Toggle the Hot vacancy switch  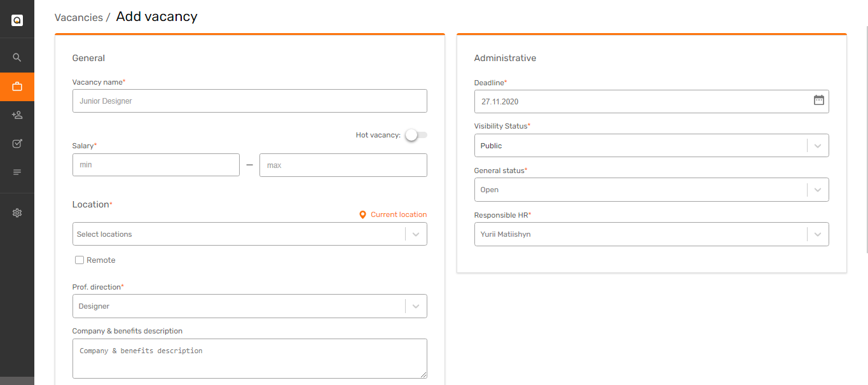(417, 135)
